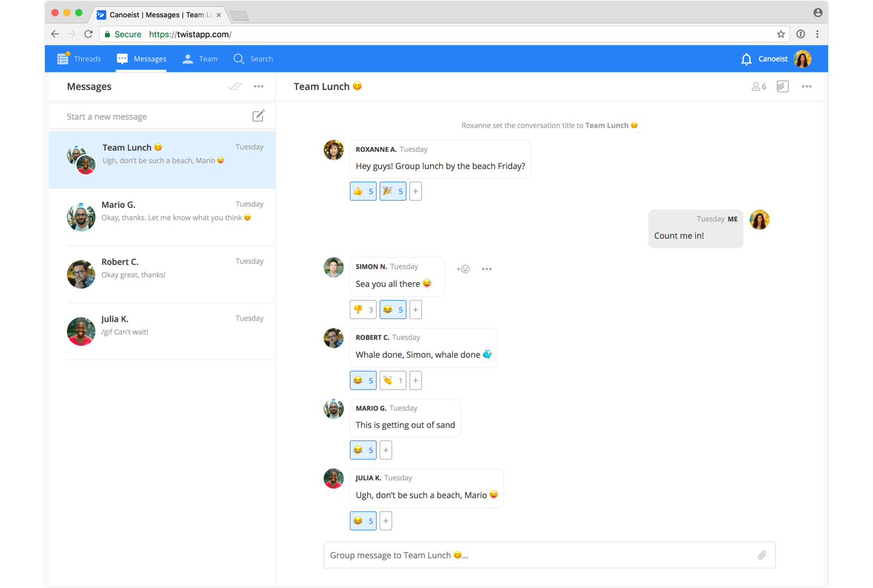Toggle laughing reaction on Mario's message
Image resolution: width=873 pixels, height=588 pixels.
363,450
